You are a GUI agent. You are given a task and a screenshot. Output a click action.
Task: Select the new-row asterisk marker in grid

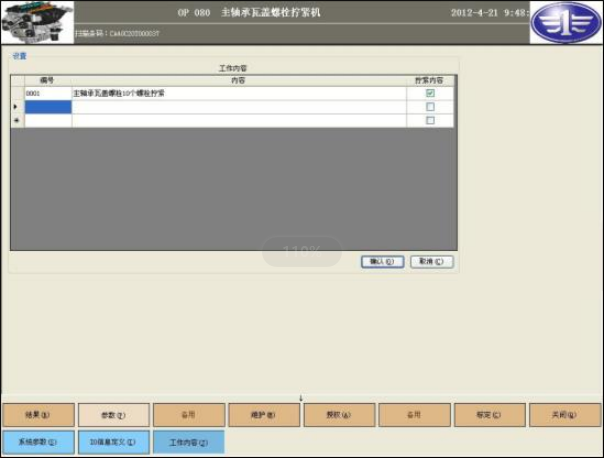(17, 121)
